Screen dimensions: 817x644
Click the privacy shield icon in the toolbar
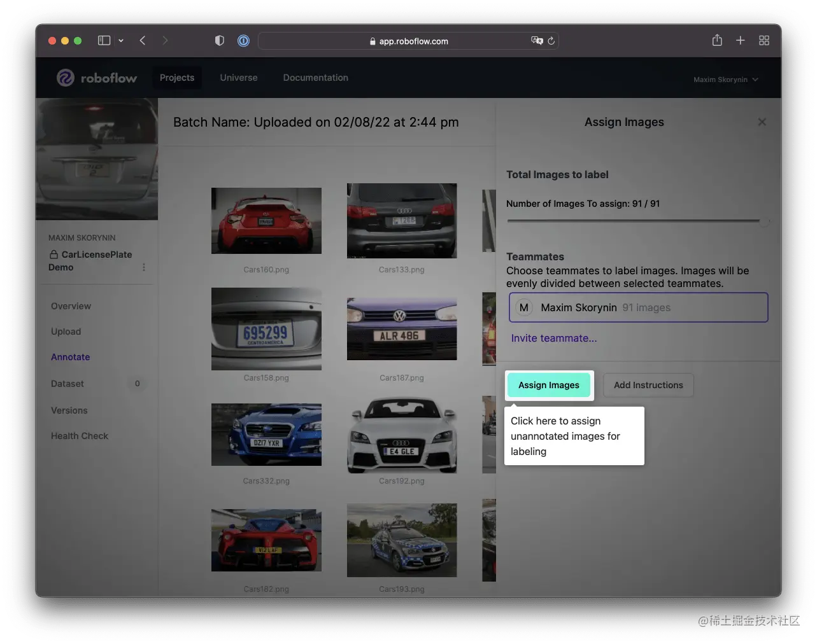coord(219,40)
